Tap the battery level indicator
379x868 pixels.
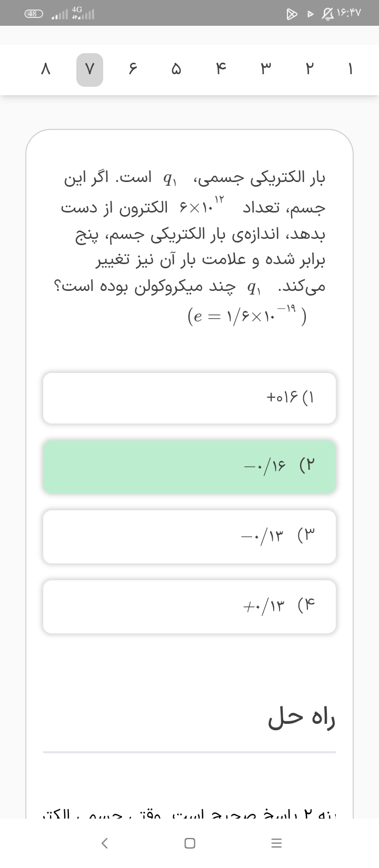tap(33, 14)
